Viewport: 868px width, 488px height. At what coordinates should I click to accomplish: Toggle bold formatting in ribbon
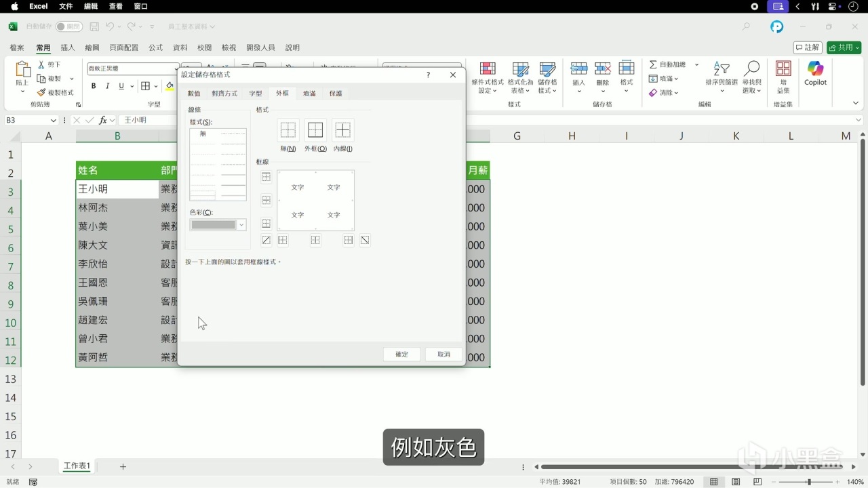(94, 86)
